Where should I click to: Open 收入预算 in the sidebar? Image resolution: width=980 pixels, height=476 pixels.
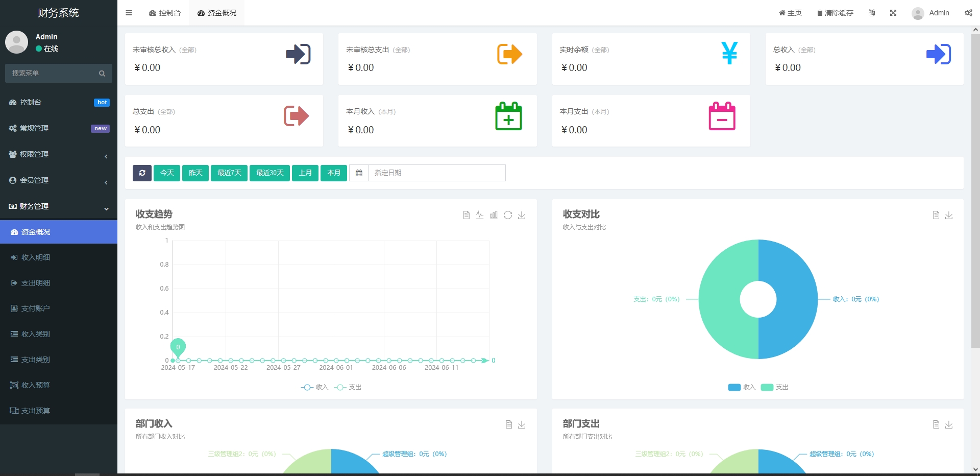tap(59, 385)
